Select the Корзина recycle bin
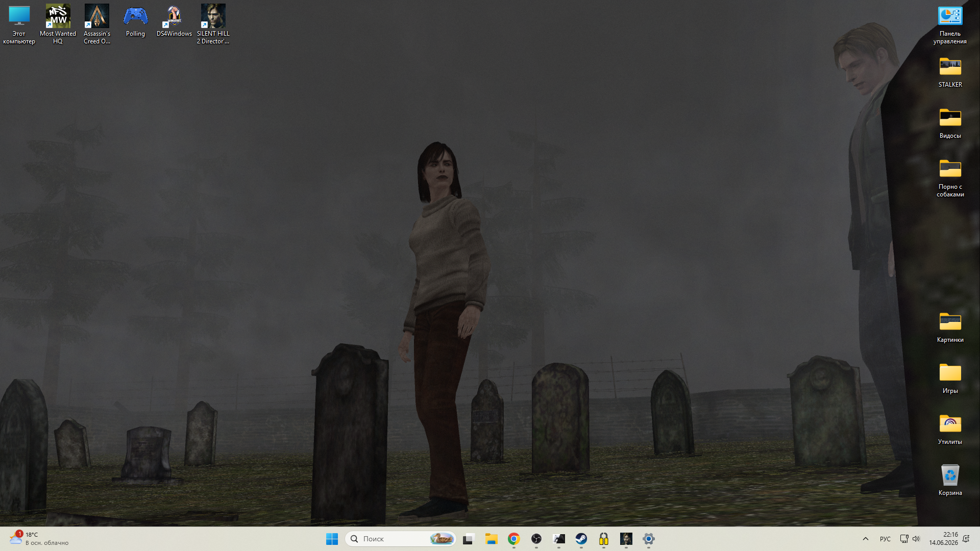Viewport: 980px width, 551px height. [x=950, y=480]
